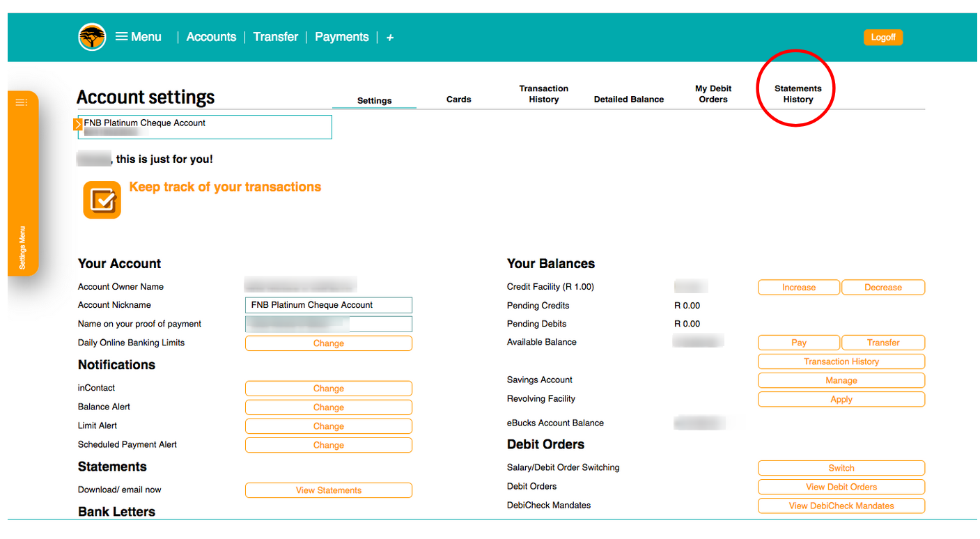Screen dimensions: 980x539
Task: Click the View Statements button
Action: (x=328, y=490)
